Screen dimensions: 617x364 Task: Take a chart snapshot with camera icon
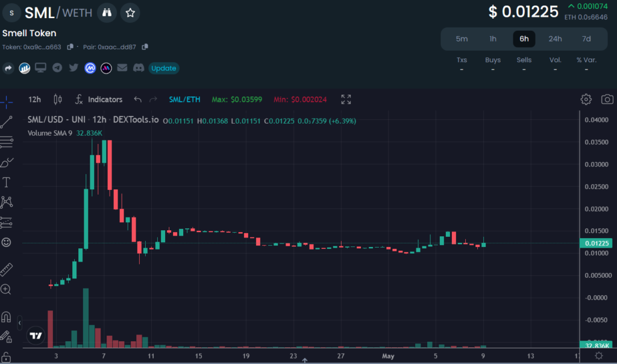pos(607,99)
